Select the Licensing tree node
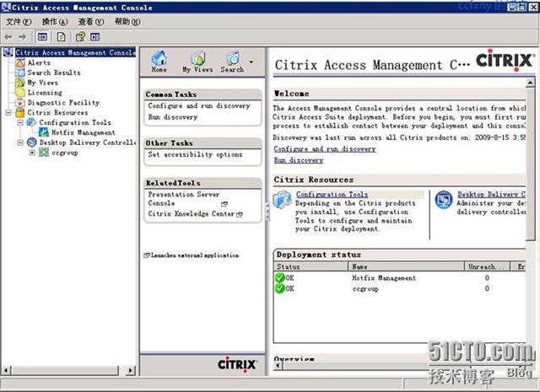Viewport: 540px width, 392px height. tap(45, 93)
